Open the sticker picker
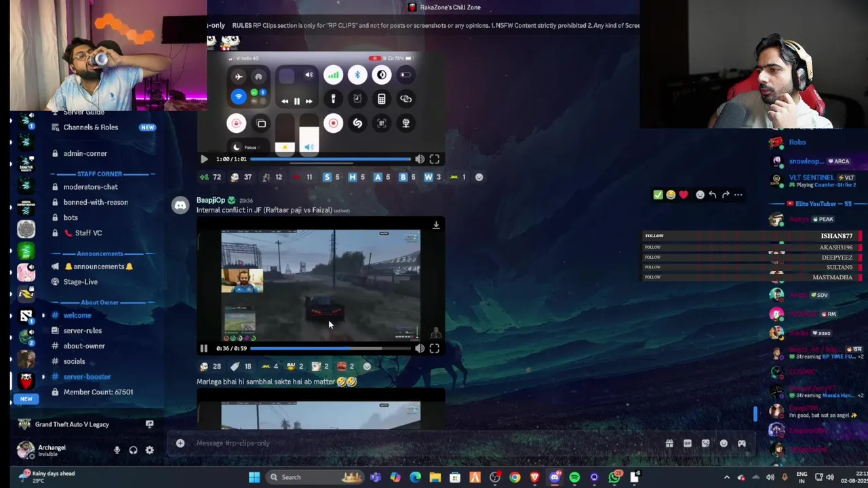868x488 pixels. (x=706, y=443)
